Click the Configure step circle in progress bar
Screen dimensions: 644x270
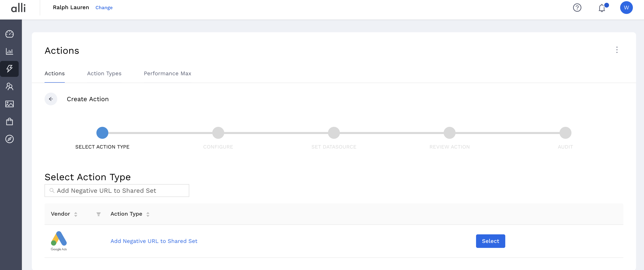[218, 133]
